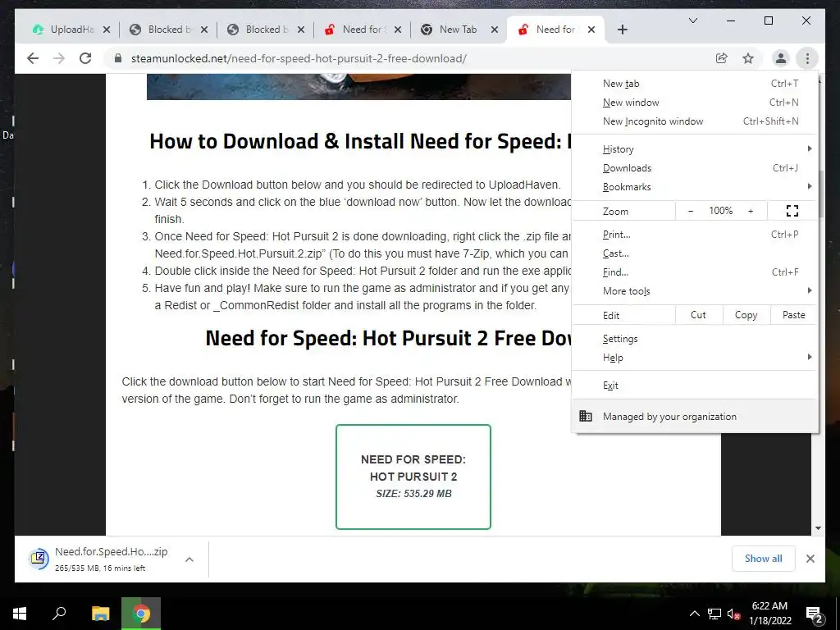The width and height of the screenshot is (840, 630).
Task: Share this page using the share icon
Action: pyautogui.click(x=722, y=58)
